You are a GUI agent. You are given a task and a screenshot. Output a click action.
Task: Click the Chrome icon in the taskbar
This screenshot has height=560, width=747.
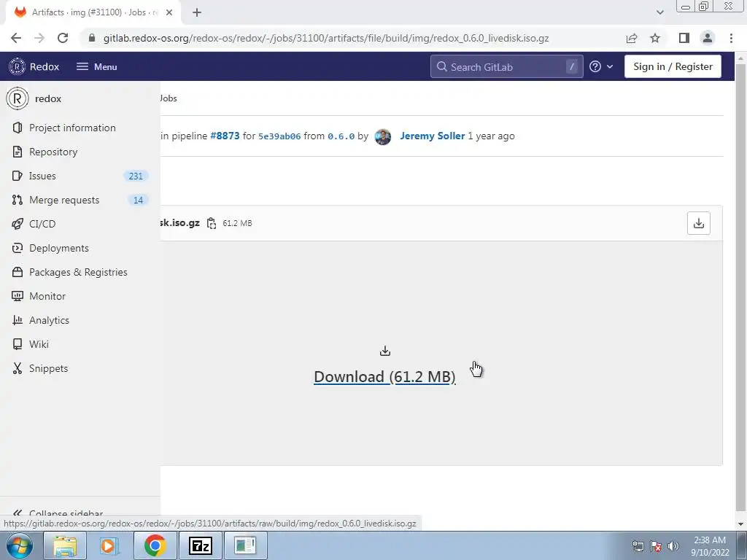pyautogui.click(x=155, y=545)
